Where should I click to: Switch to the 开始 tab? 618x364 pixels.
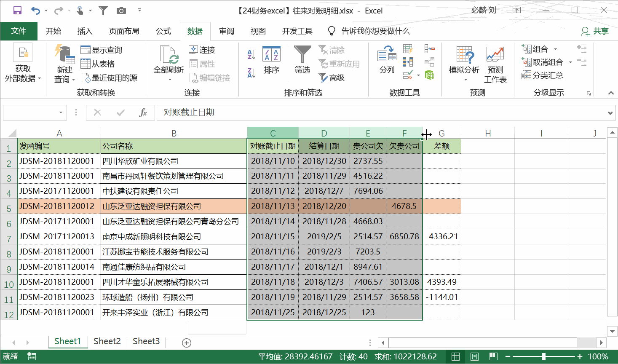(54, 31)
